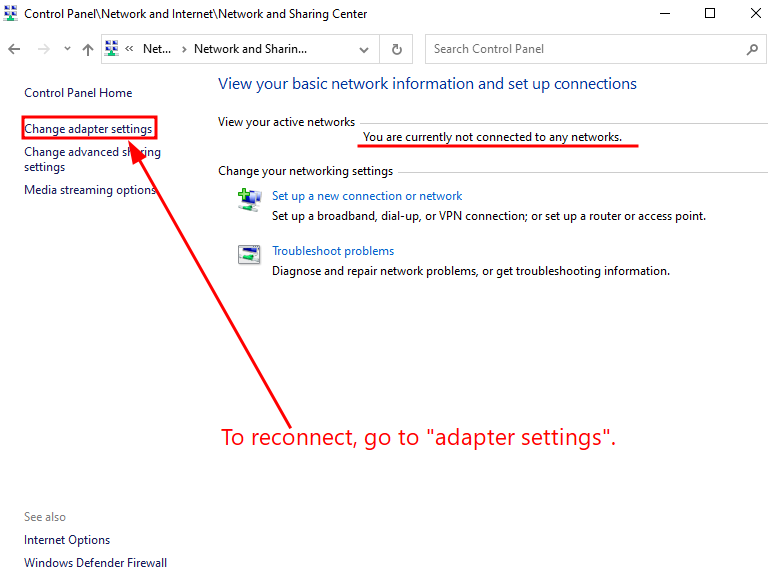Image resolution: width=773 pixels, height=581 pixels.
Task: Click the Back navigation arrow
Action: tap(14, 49)
